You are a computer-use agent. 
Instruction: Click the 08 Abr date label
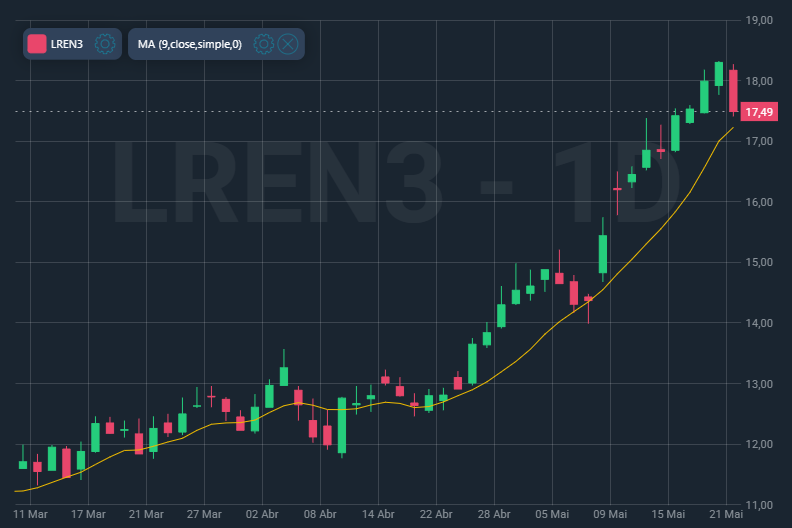coord(320,514)
